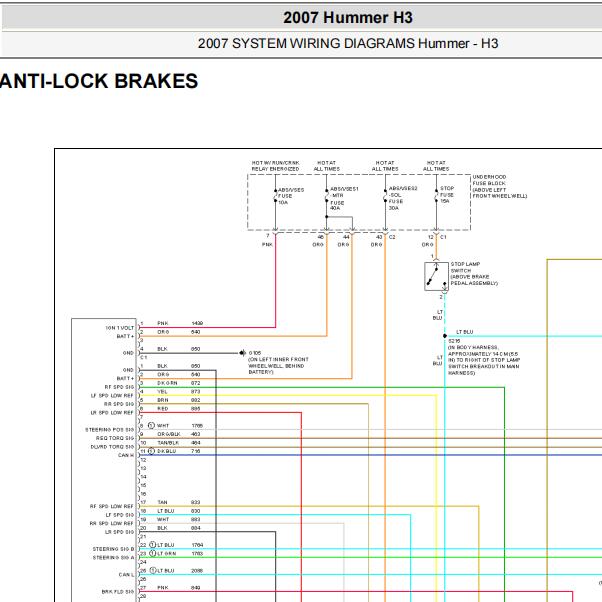602x602 pixels.
Task: Click the "S215" splice label
Action: 454,341
